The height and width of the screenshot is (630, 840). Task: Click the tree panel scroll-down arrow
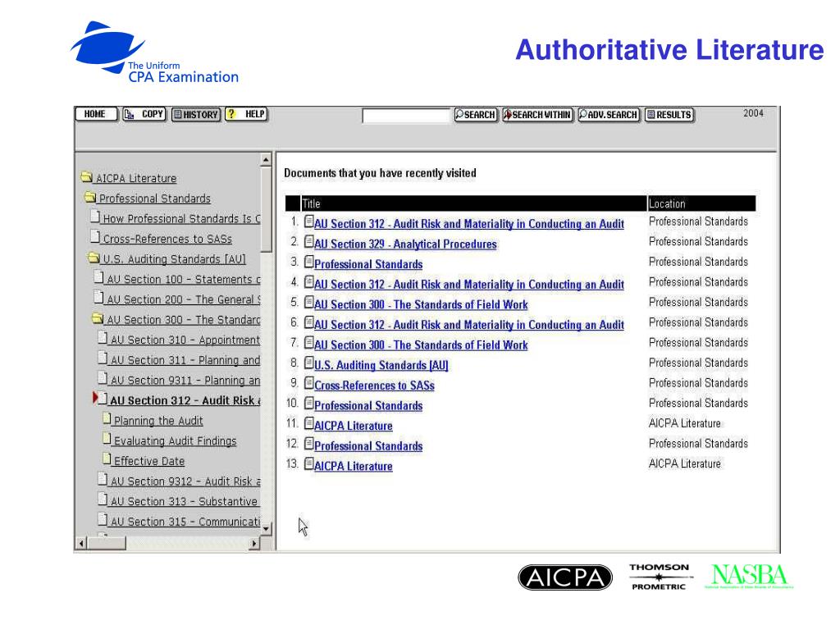coord(266,529)
